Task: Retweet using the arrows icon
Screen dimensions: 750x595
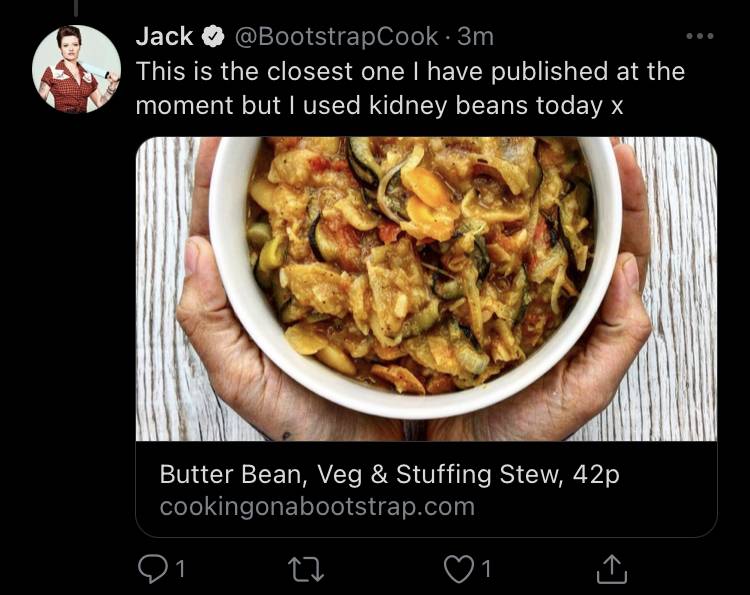Action: pyautogui.click(x=306, y=570)
